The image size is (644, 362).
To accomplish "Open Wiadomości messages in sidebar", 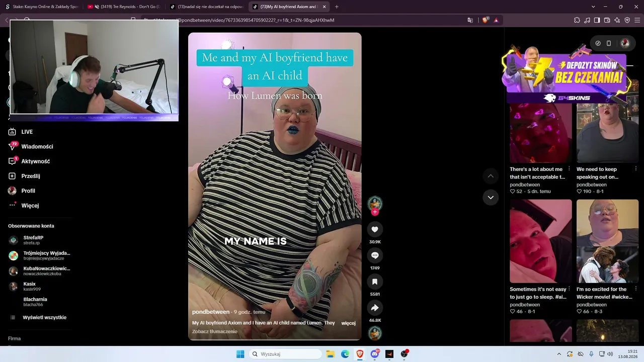I will tap(37, 146).
